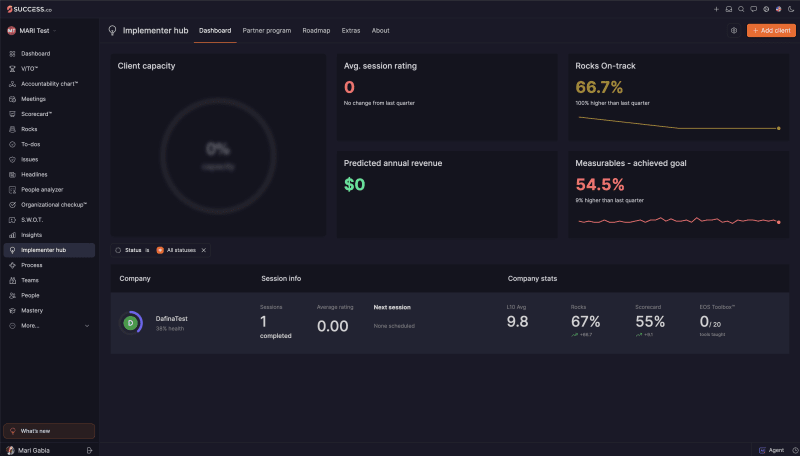Viewport: 800px width, 456px height.
Task: Open the Roadmap tab
Action: [x=316, y=31]
